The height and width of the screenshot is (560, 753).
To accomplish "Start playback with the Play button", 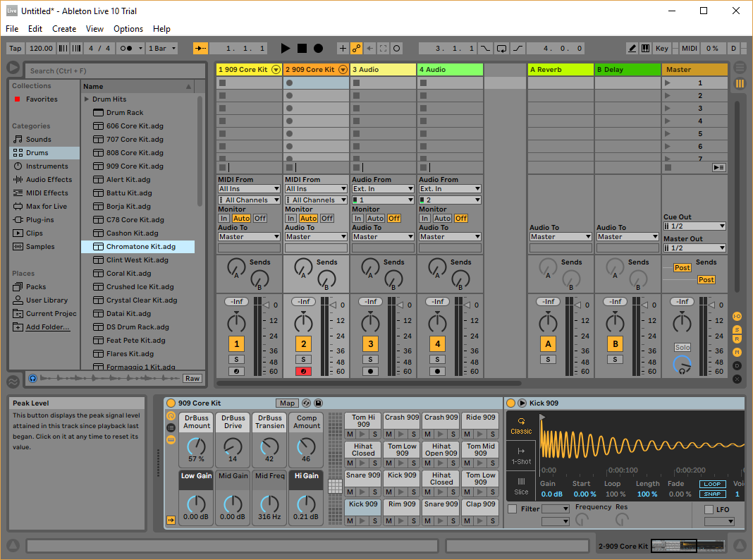I will (x=286, y=49).
